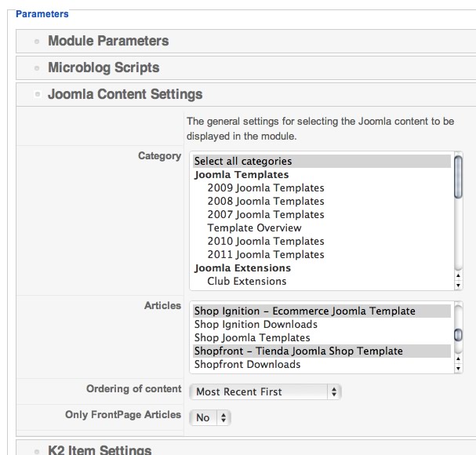
Task: Expand the Module Parameters panel
Action: (x=108, y=41)
